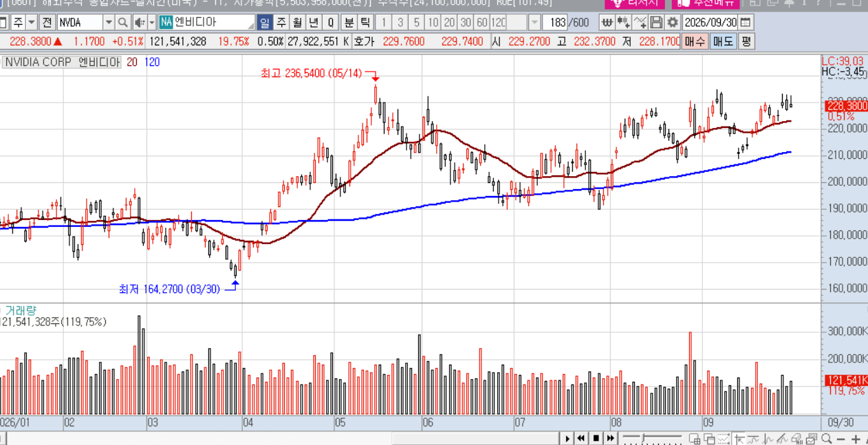Click the 매수 buy button
868x445 pixels.
695,41
